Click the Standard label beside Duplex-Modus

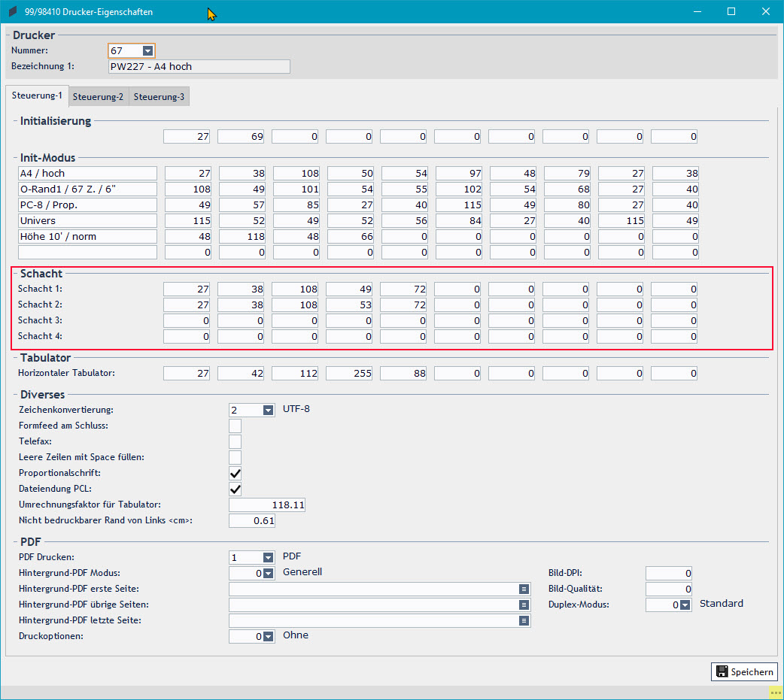point(722,603)
